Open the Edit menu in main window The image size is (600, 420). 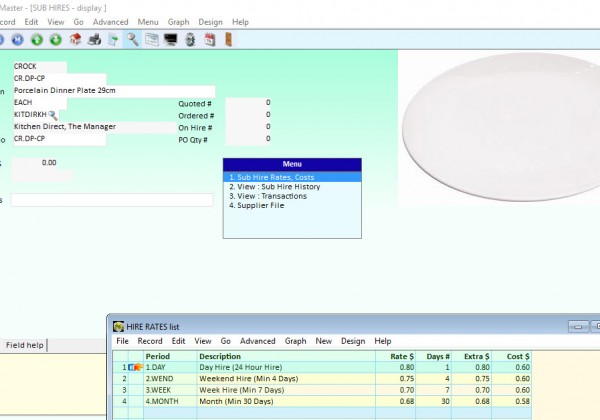pos(31,22)
